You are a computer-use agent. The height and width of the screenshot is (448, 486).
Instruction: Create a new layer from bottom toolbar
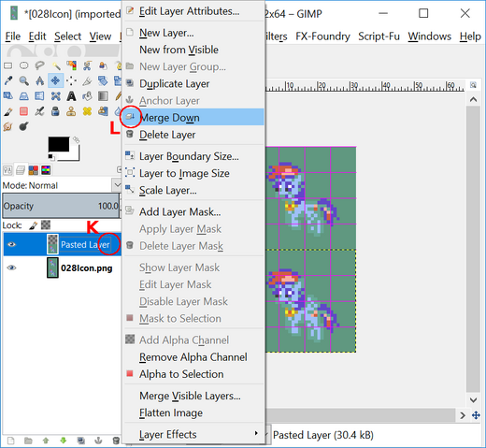pos(11,441)
